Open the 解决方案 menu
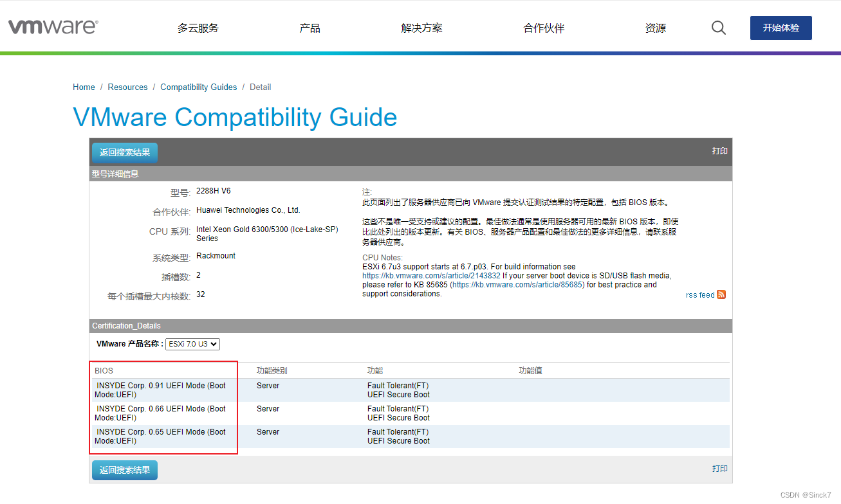 (421, 28)
